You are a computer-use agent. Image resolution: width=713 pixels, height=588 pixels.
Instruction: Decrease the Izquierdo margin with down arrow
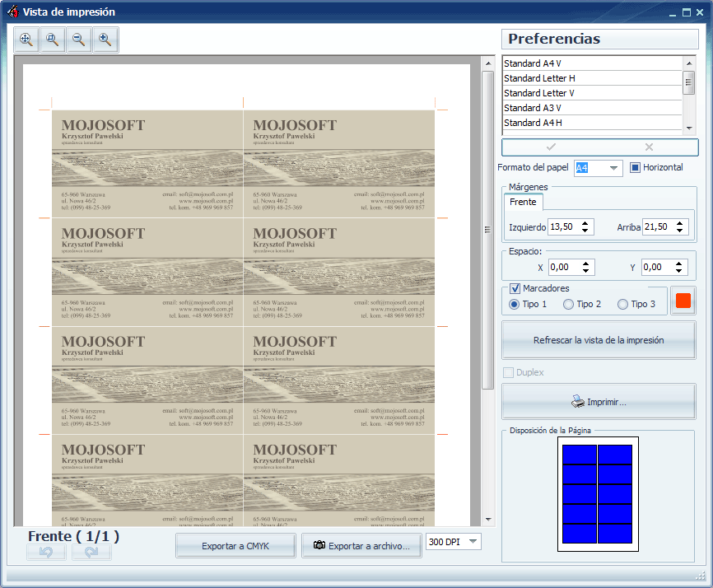(x=585, y=231)
